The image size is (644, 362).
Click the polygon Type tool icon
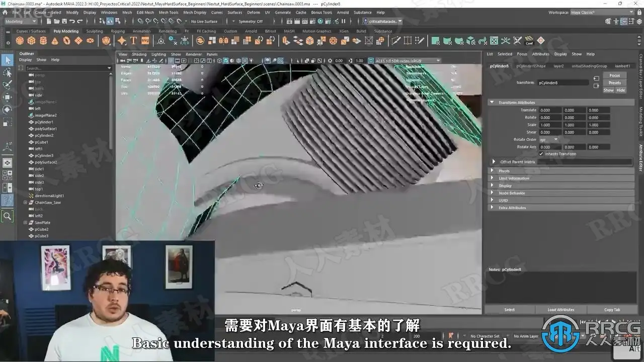133,41
